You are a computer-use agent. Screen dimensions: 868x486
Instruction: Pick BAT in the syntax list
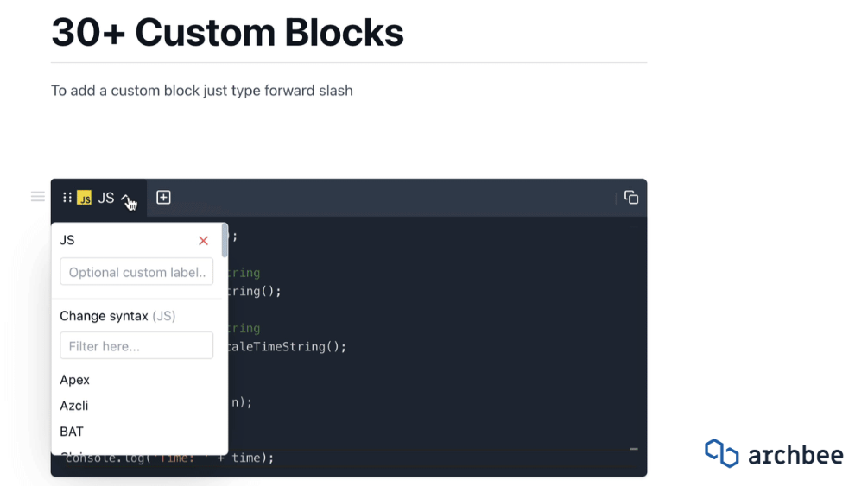click(72, 432)
